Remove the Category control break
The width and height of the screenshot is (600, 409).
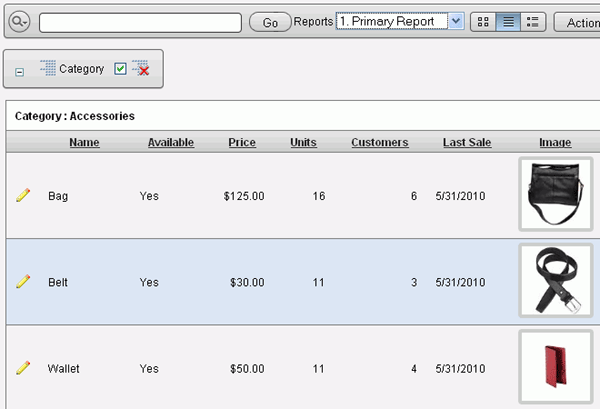coord(142,69)
